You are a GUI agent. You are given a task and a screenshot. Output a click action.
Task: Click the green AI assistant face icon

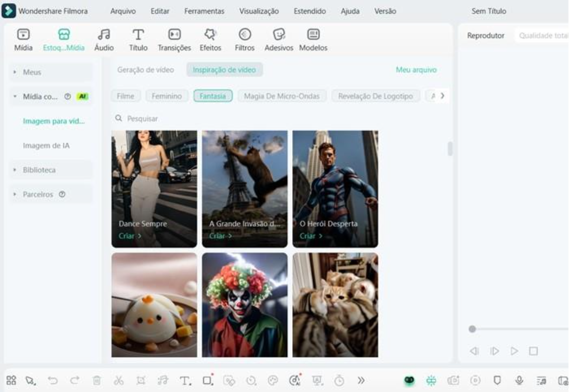click(409, 380)
